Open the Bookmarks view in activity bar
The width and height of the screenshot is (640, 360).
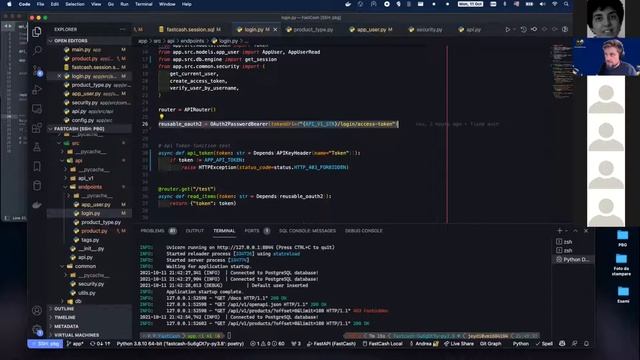tap(37, 166)
